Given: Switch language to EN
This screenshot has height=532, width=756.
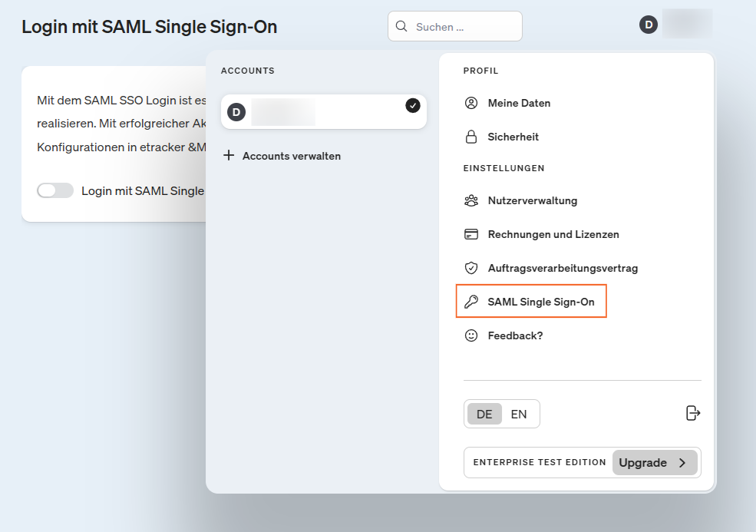Looking at the screenshot, I should [x=519, y=414].
